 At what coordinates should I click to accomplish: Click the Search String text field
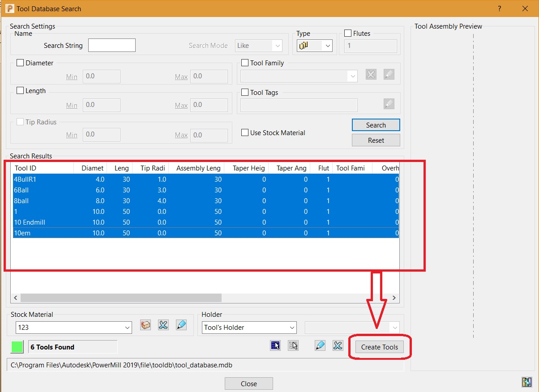(112, 46)
